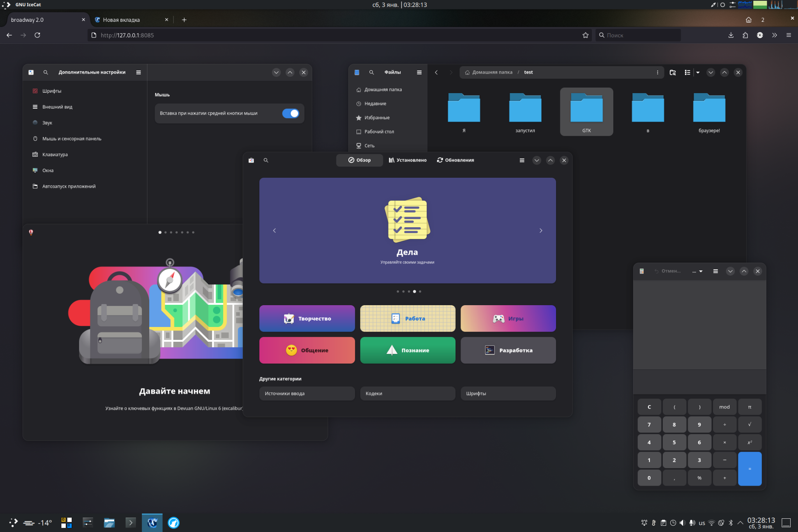
Task: Click search icon in Files window
Action: 371,72
